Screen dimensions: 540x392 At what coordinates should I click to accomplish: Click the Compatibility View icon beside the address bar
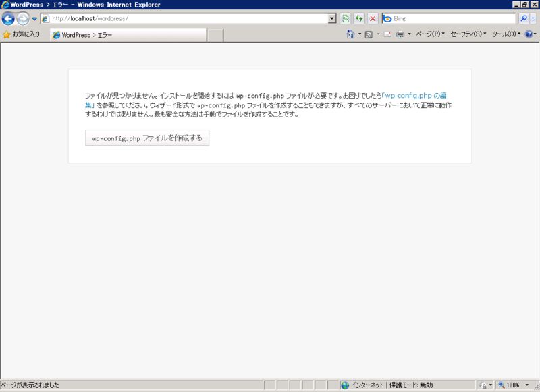point(344,19)
